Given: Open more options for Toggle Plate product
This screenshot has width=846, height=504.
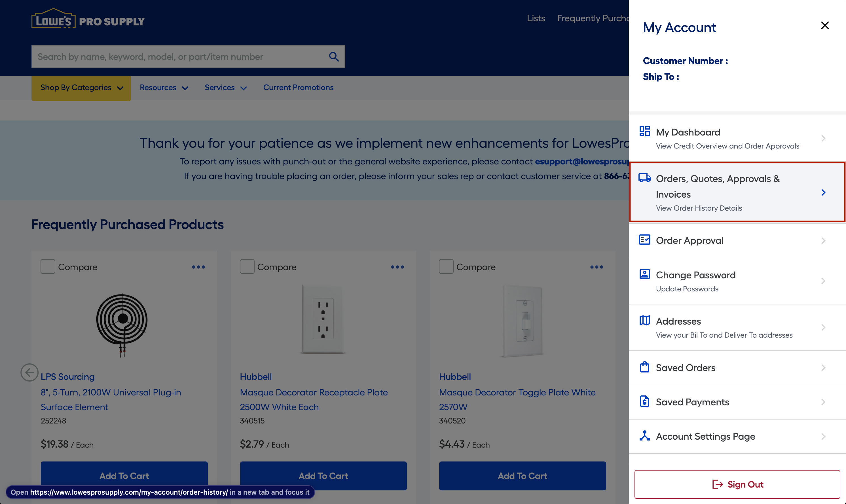Looking at the screenshot, I should [597, 267].
